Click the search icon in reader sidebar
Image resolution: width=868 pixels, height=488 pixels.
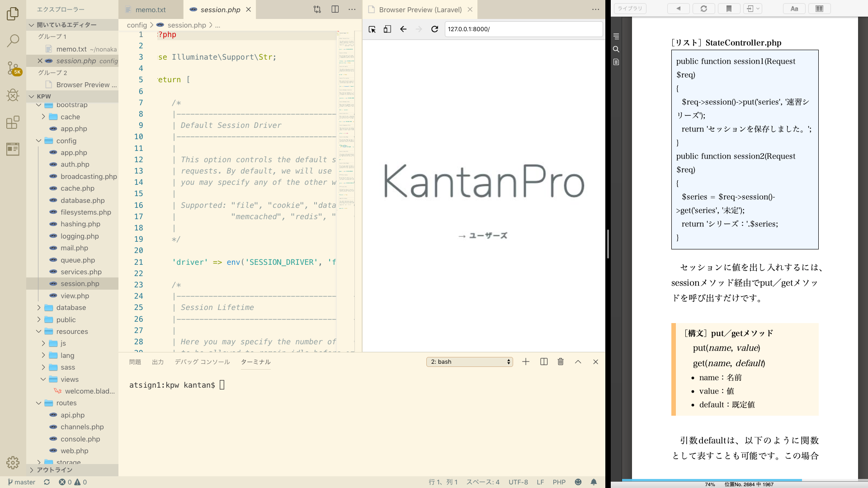pos(616,49)
